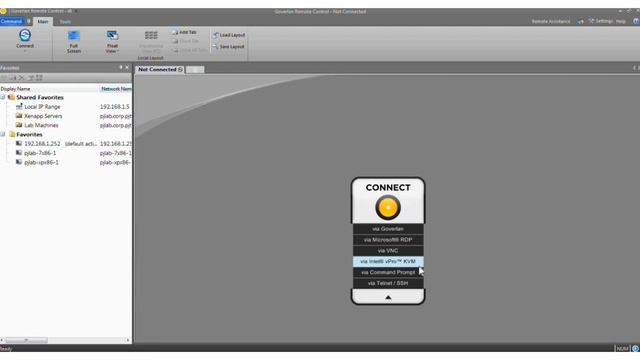Open Settings in the top bar
Image resolution: width=640 pixels, height=360 pixels.
(x=601, y=21)
